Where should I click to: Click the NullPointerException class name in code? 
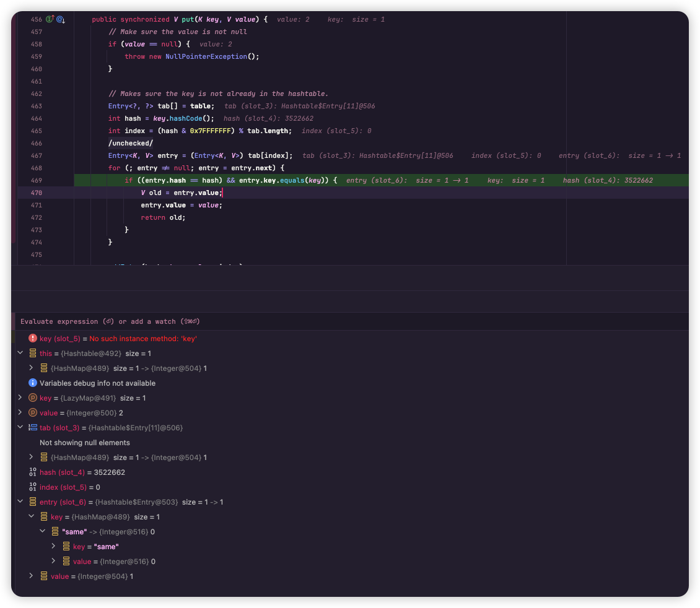[x=206, y=56]
